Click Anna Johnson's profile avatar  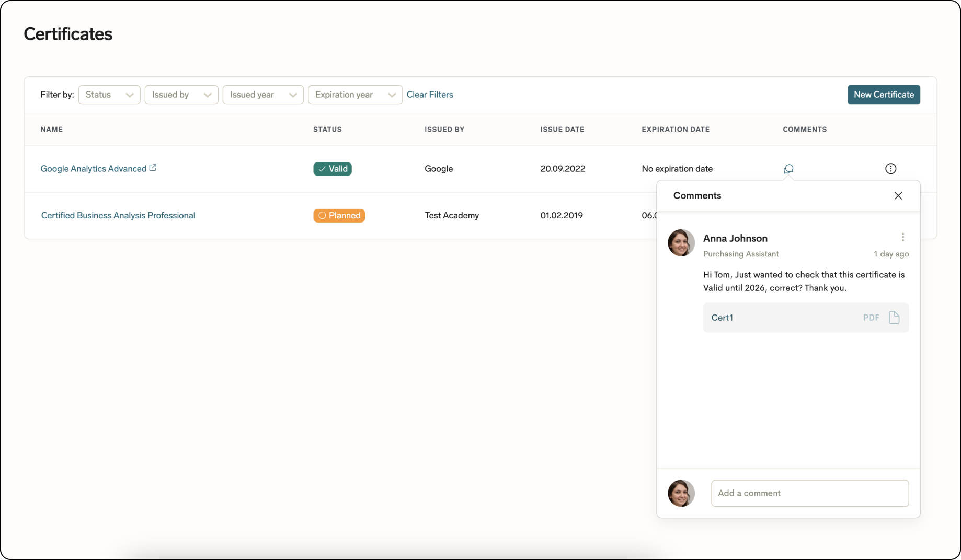tap(681, 242)
